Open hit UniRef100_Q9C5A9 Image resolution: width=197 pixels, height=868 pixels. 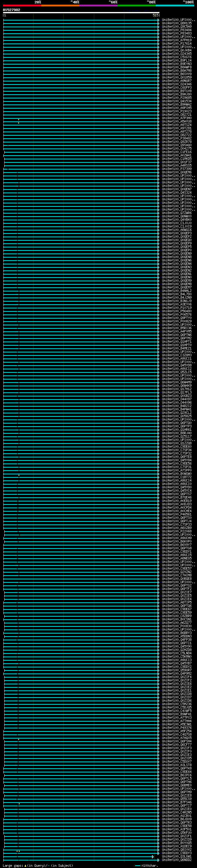pyautogui.click(x=177, y=26)
